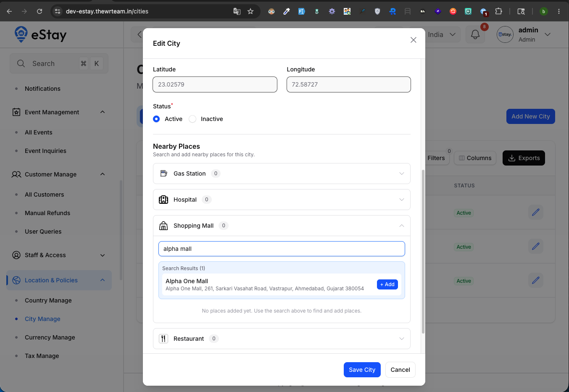
Task: Bookmark this page with star icon
Action: [x=250, y=11]
